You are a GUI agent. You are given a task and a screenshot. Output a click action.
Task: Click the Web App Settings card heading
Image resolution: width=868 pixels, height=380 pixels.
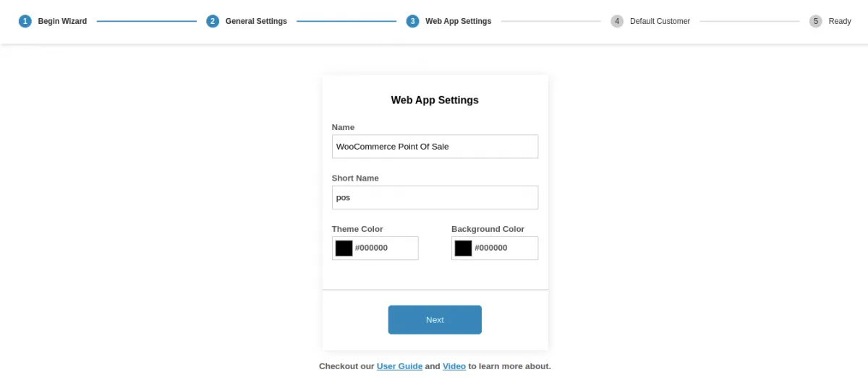[435, 100]
